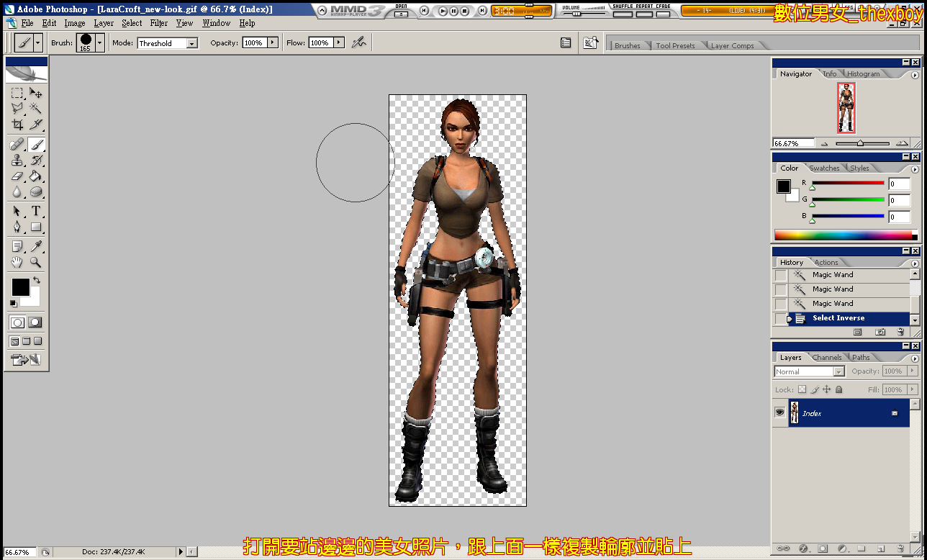927x560 pixels.
Task: Select the Zoom tool
Action: [36, 263]
